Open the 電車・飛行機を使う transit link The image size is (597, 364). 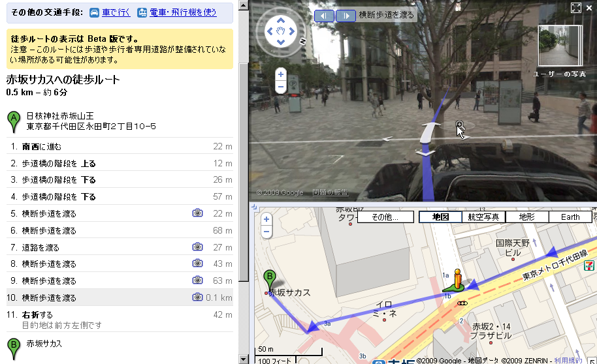183,12
